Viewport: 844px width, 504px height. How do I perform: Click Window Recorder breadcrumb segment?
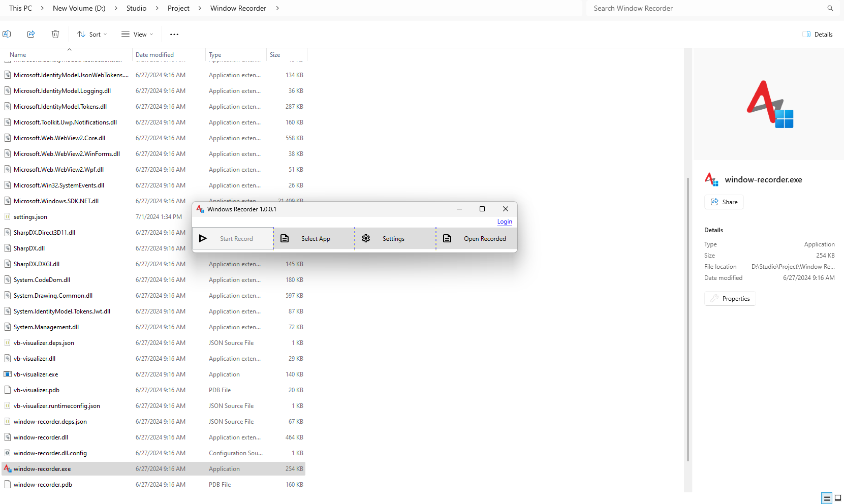tap(238, 8)
